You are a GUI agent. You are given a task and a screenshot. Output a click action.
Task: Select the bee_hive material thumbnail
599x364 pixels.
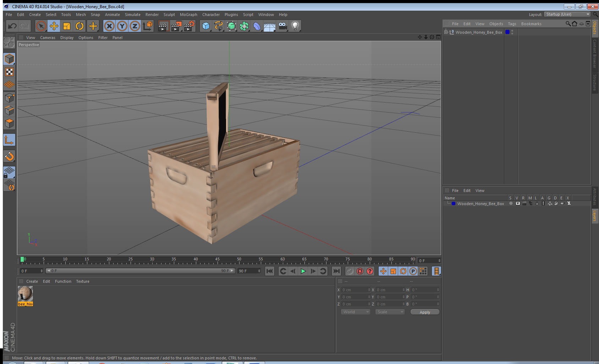pyautogui.click(x=25, y=296)
